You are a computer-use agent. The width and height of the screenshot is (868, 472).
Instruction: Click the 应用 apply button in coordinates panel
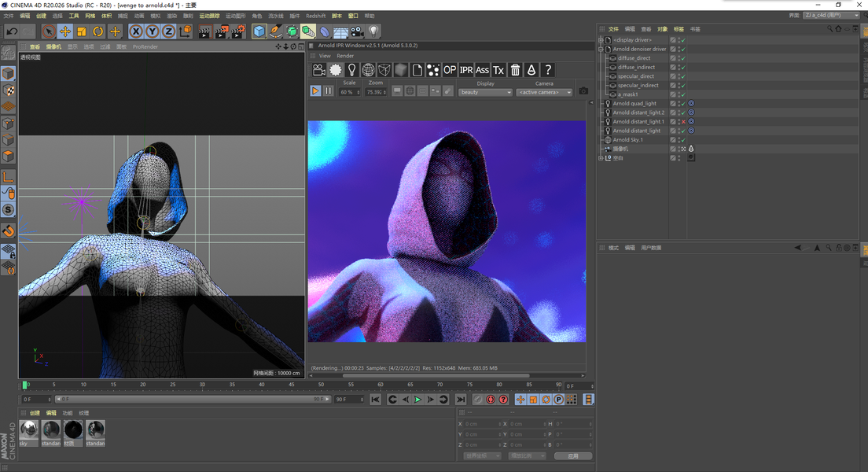click(x=573, y=456)
